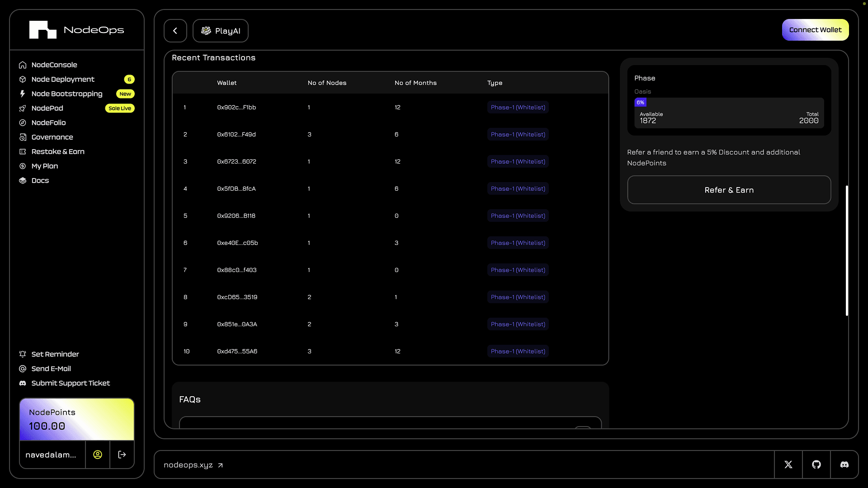Open the X (Twitter) link icon

click(x=788, y=465)
